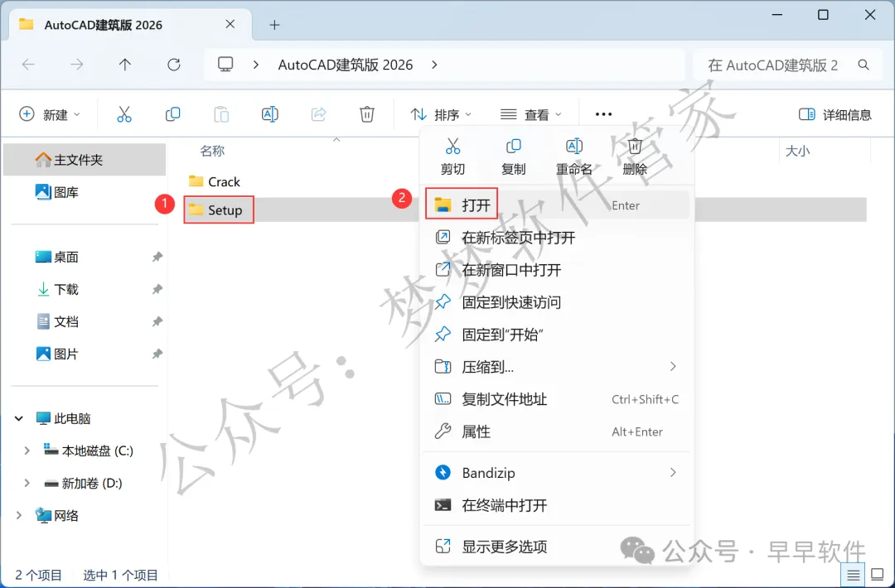The height and width of the screenshot is (588, 895).
Task: Click the Delete trash icon in toolbar
Action: pos(367,114)
